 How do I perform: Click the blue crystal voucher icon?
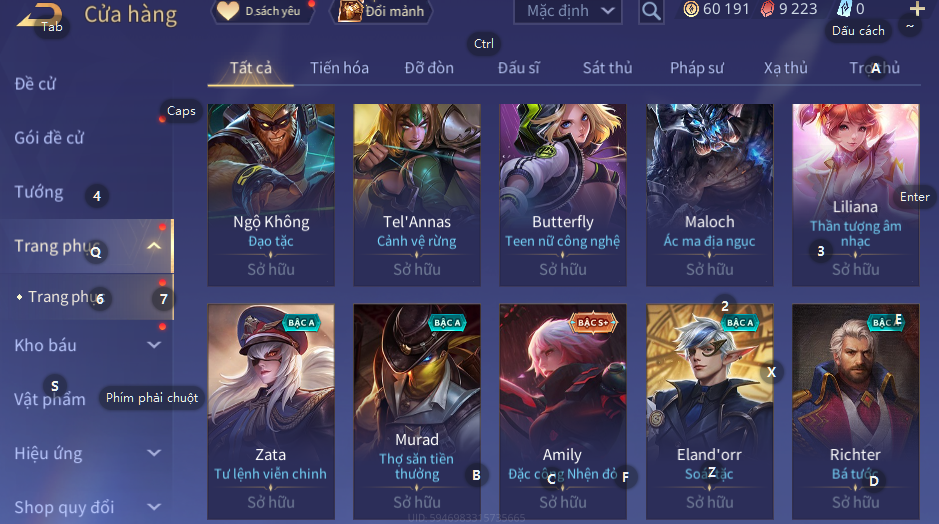(844, 8)
